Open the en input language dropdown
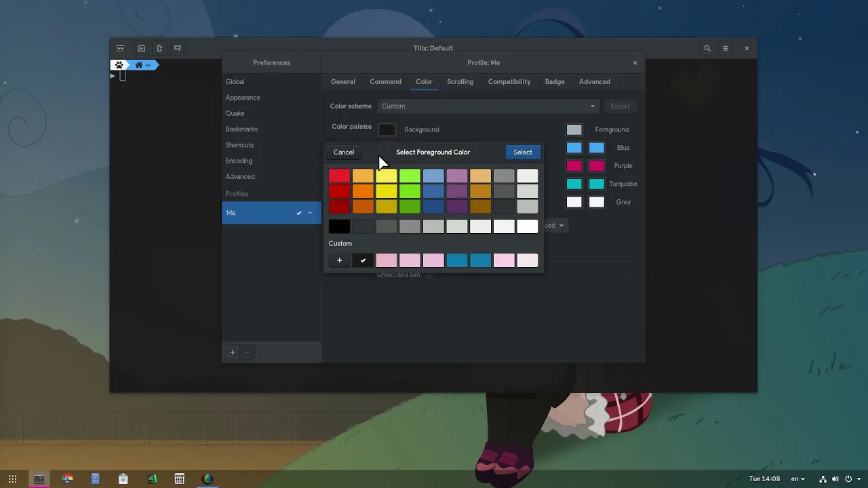The width and height of the screenshot is (868, 488). [797, 479]
